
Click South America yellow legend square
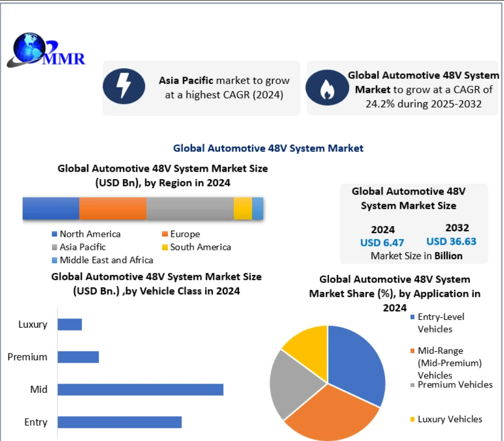coord(164,247)
